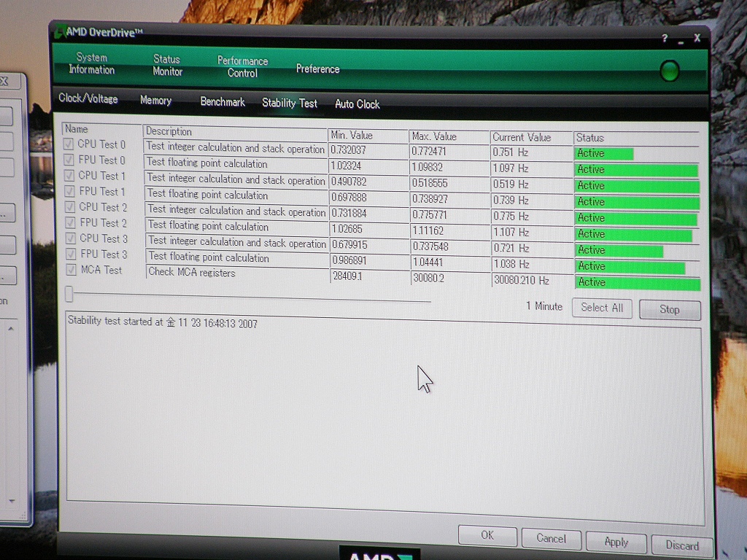Confirm with the OK button
This screenshot has height=560, width=747.
coord(487,535)
